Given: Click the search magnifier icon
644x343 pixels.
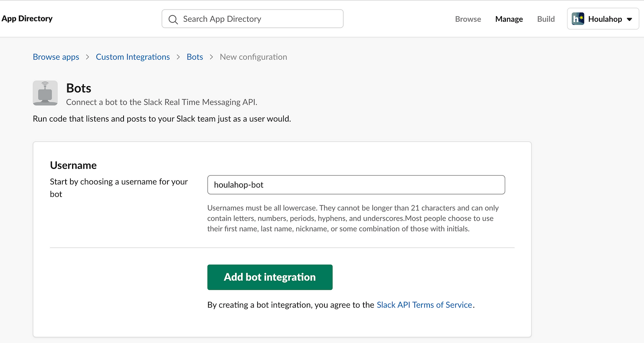Looking at the screenshot, I should (173, 19).
